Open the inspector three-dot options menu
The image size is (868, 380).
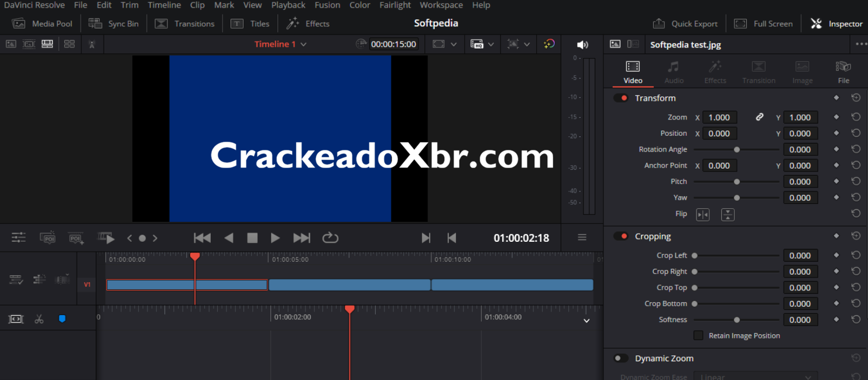[861, 44]
